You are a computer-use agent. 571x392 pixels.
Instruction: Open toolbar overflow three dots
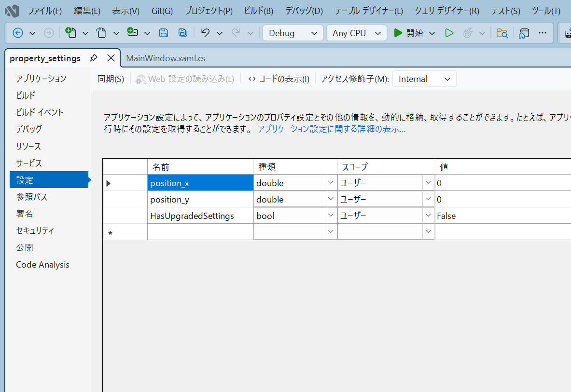pyautogui.click(x=543, y=33)
